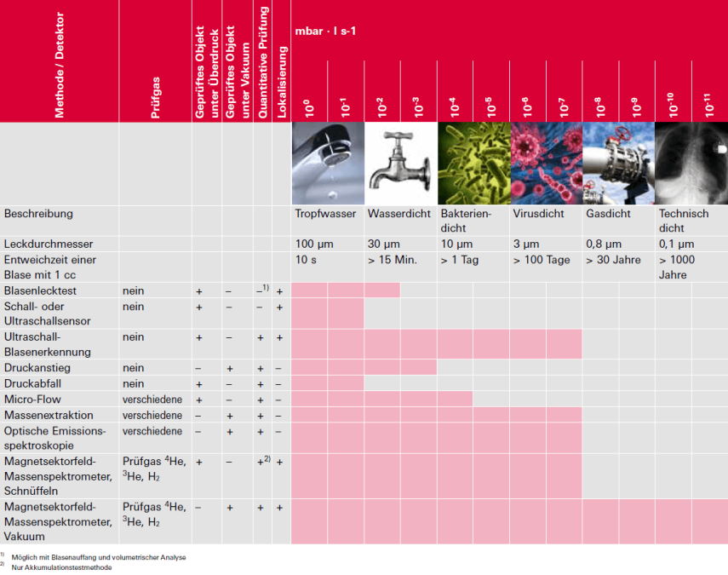Click the Lokalisierung column header
728x575 pixels.
coord(281,82)
